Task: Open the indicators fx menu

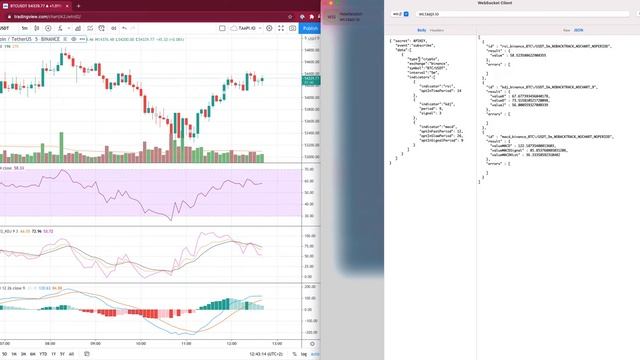Action: (x=60, y=28)
